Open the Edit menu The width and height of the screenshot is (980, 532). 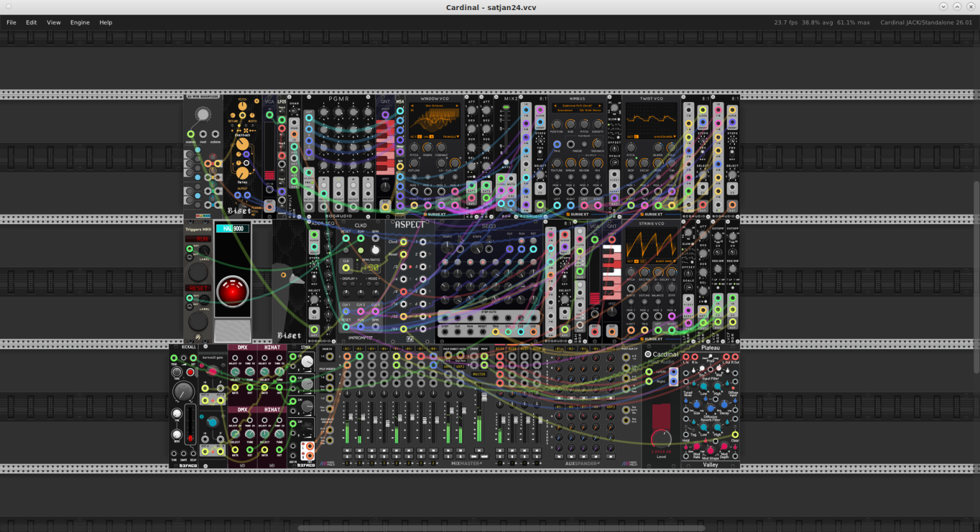(31, 22)
